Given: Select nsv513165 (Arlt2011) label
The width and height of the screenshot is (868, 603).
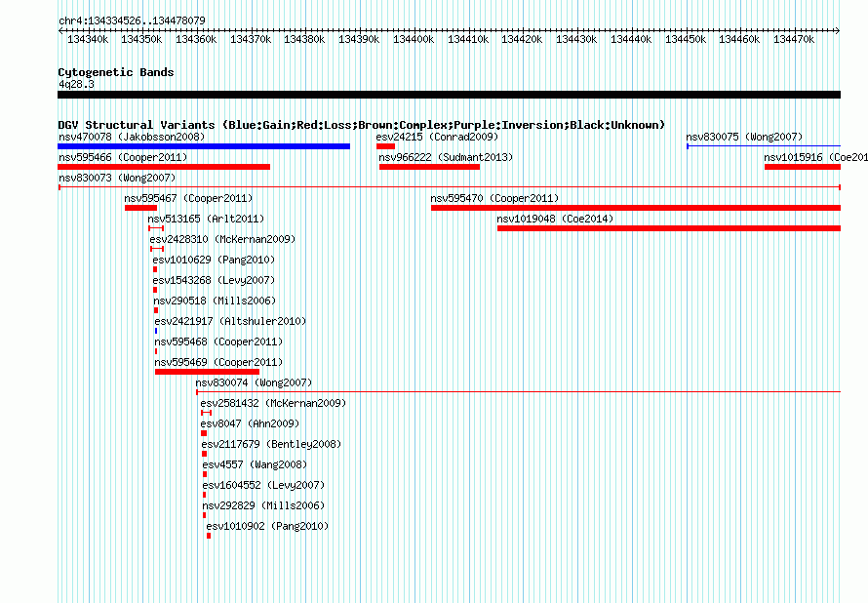Looking at the screenshot, I should click(206, 219).
